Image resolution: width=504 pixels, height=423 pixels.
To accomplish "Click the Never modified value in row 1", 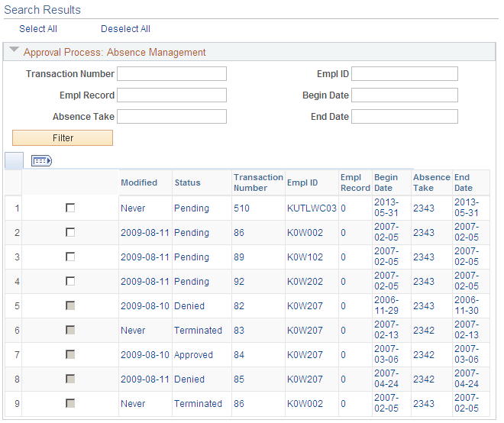I will 133,208.
